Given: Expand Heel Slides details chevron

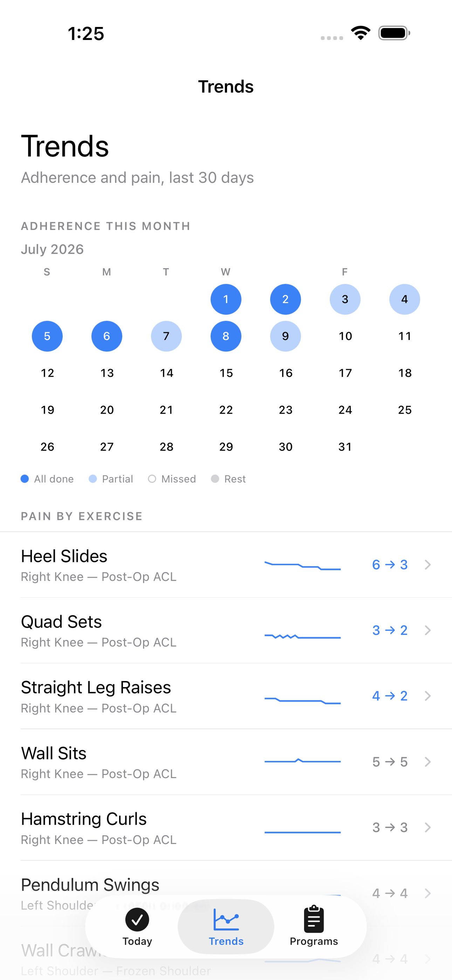Looking at the screenshot, I should 428,565.
